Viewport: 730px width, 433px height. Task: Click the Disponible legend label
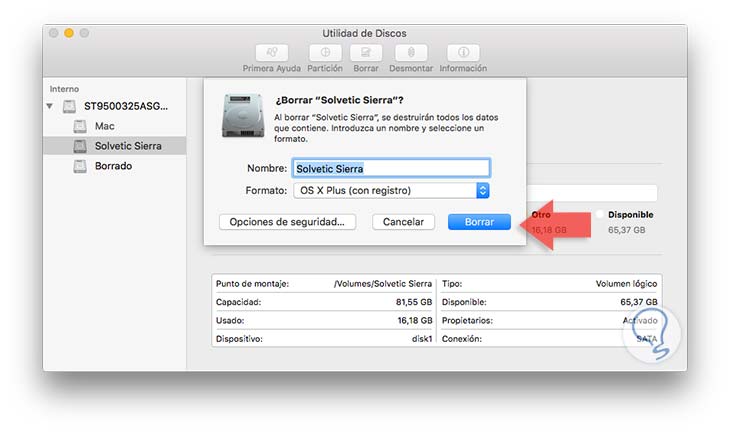[631, 215]
